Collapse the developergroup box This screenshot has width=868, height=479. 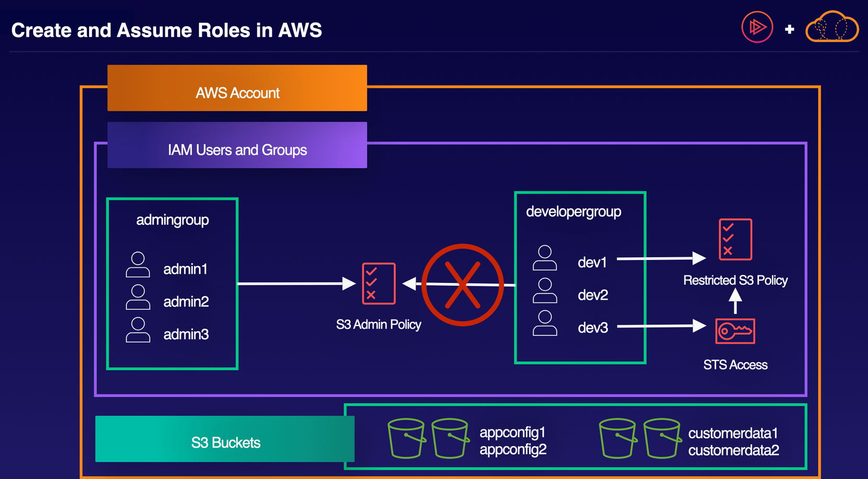(573, 211)
